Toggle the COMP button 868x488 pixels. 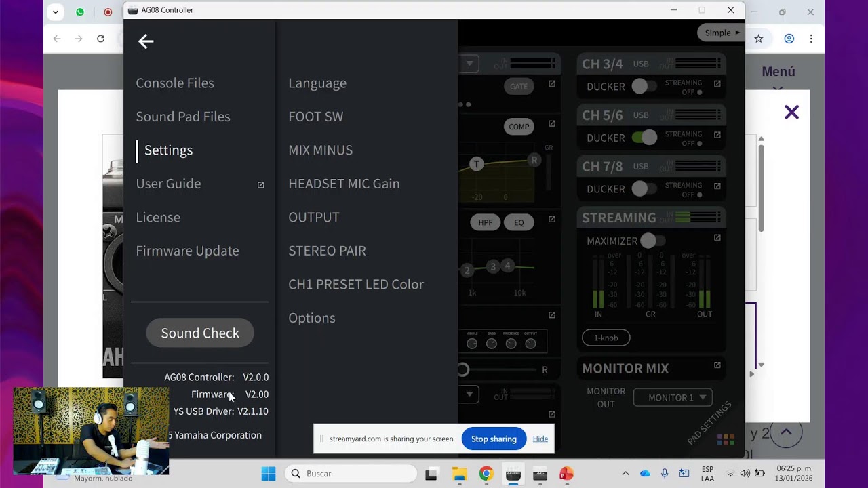point(519,127)
